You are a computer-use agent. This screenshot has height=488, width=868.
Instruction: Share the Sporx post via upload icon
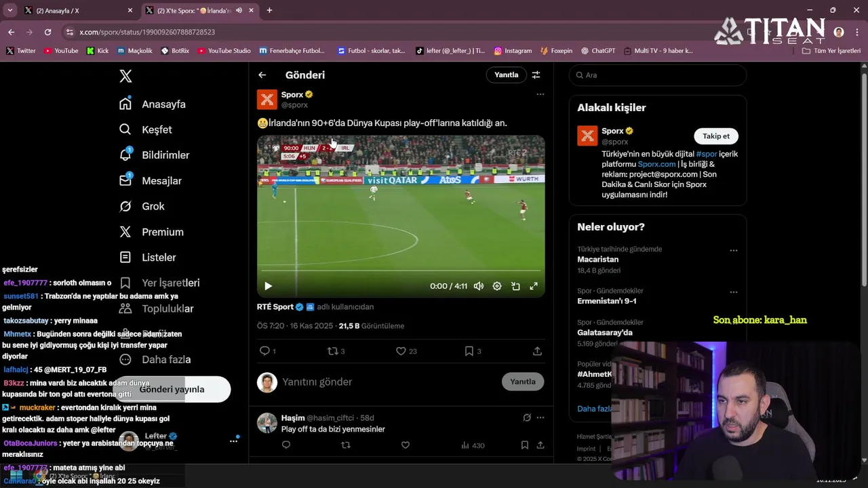click(537, 351)
